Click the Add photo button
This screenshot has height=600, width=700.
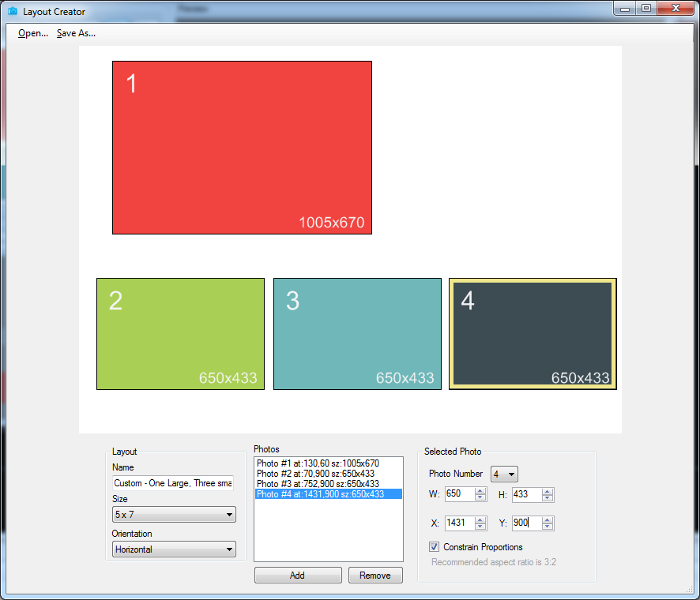(x=298, y=575)
